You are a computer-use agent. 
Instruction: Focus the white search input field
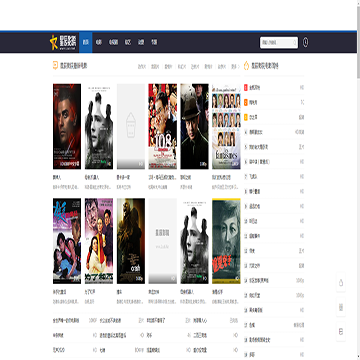279,43
